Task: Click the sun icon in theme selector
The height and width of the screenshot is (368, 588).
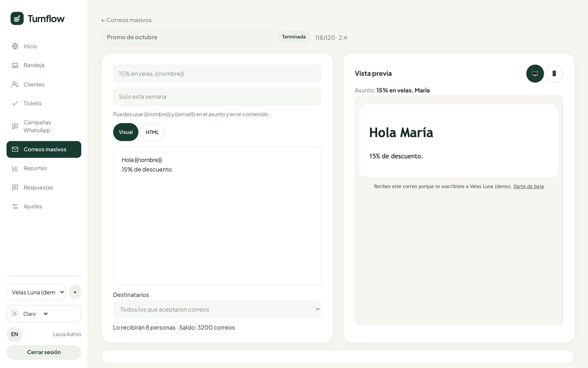Action: pos(15,314)
